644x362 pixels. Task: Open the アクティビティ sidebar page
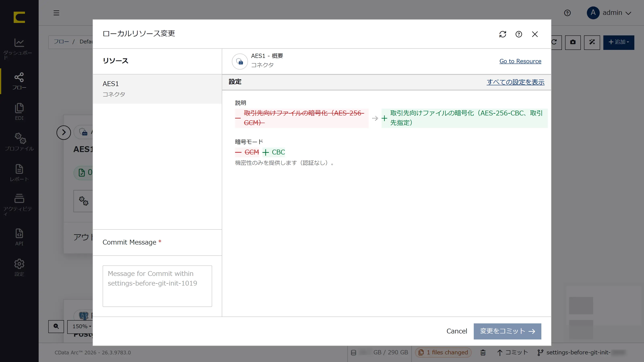point(19,205)
